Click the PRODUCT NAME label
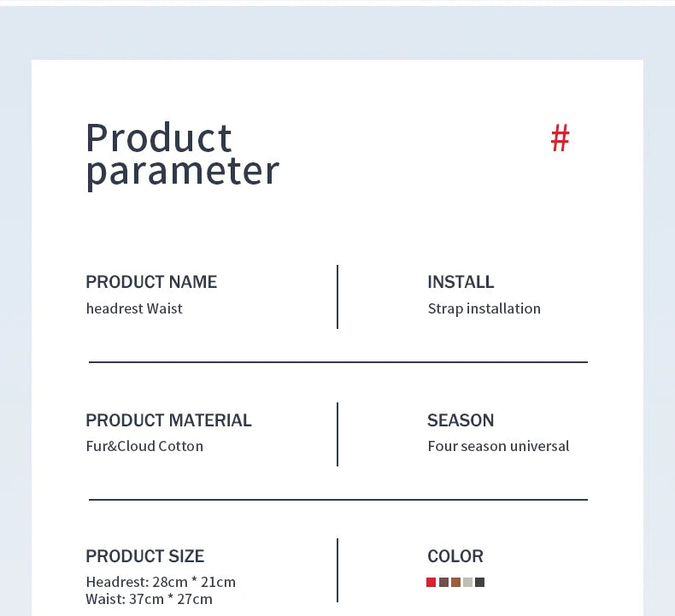The image size is (675, 616). coord(151,282)
